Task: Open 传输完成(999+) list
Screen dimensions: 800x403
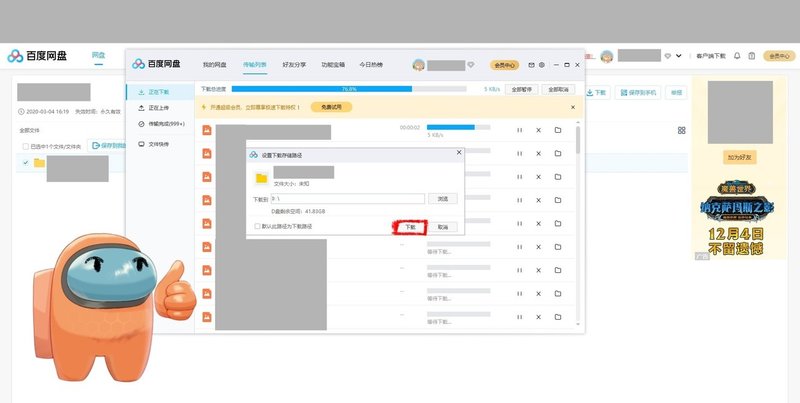Action: point(160,124)
